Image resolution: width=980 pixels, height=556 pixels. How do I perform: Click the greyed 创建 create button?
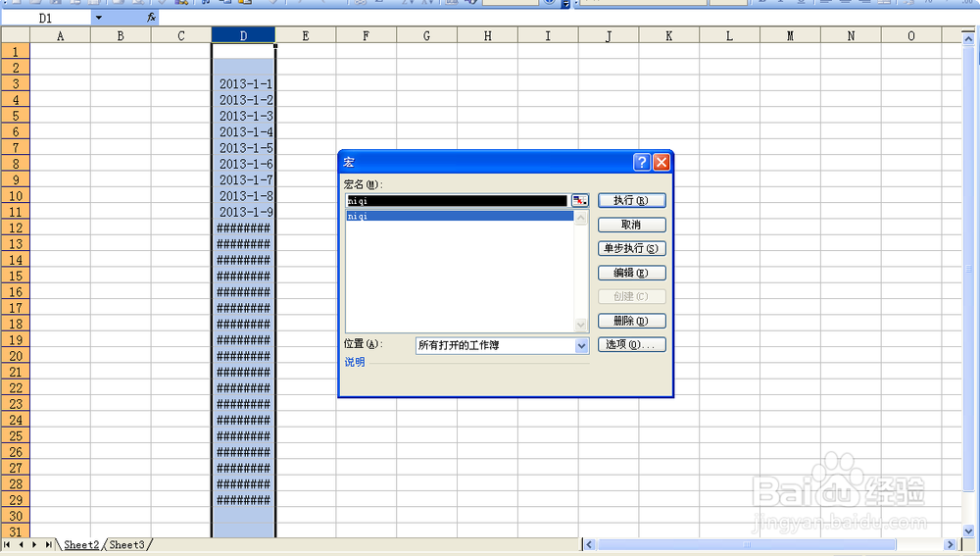[x=631, y=296]
